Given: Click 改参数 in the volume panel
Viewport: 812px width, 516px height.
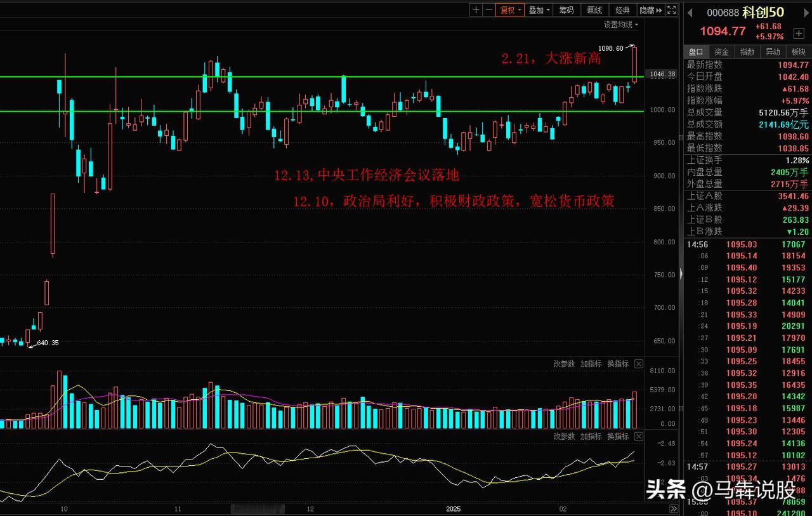Looking at the screenshot, I should click(564, 364).
